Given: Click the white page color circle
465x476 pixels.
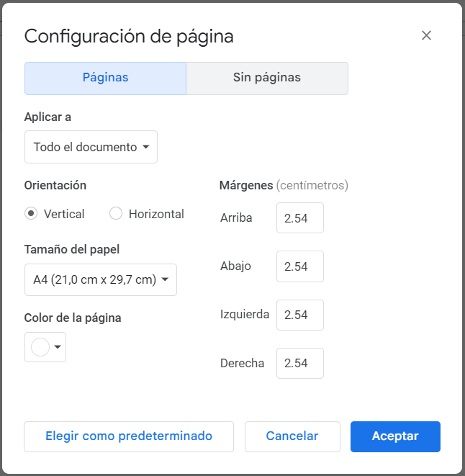Looking at the screenshot, I should (40, 347).
